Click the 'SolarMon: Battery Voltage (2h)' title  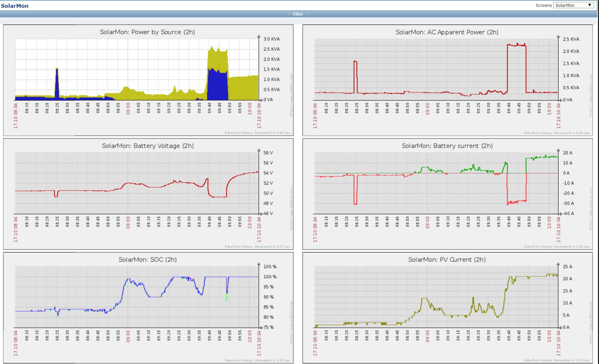(x=148, y=146)
